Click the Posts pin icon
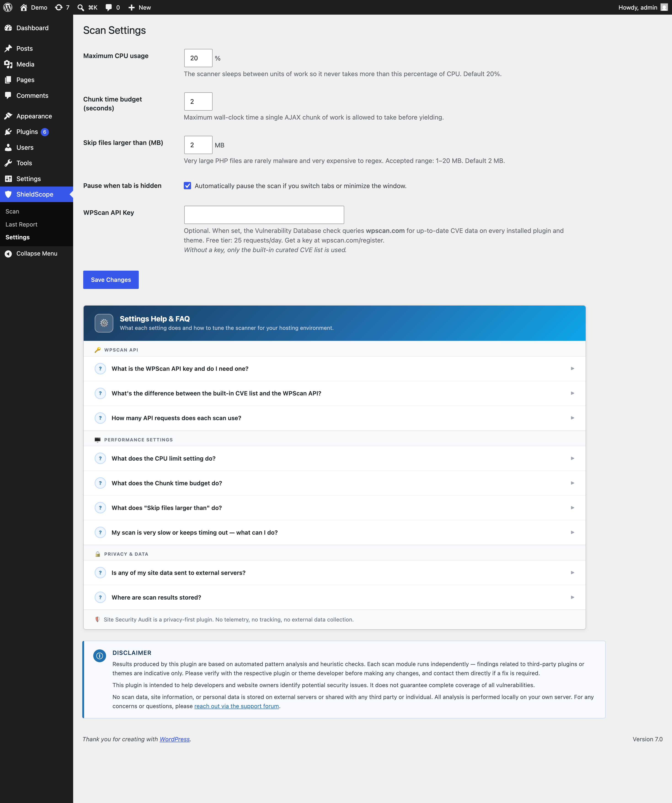 [x=8, y=48]
